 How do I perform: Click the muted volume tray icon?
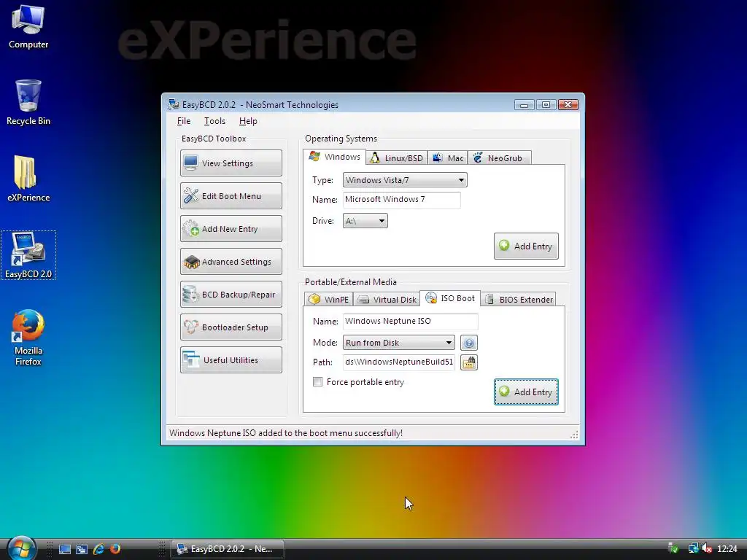(x=707, y=549)
